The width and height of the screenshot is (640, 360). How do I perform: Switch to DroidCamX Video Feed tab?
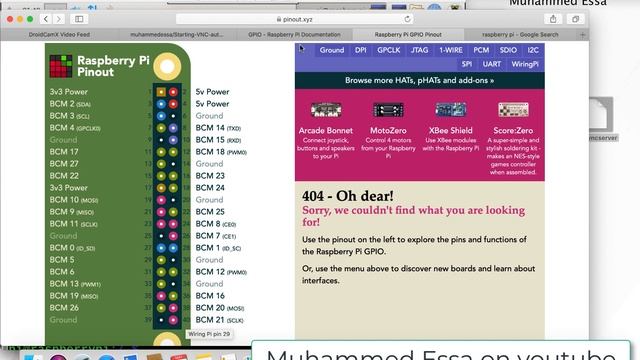click(59, 35)
